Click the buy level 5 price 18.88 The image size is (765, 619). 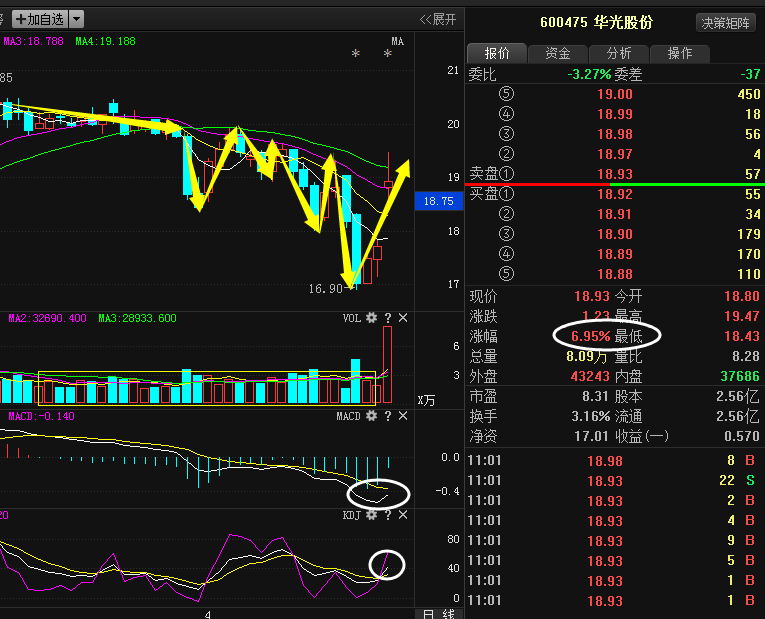(615, 274)
